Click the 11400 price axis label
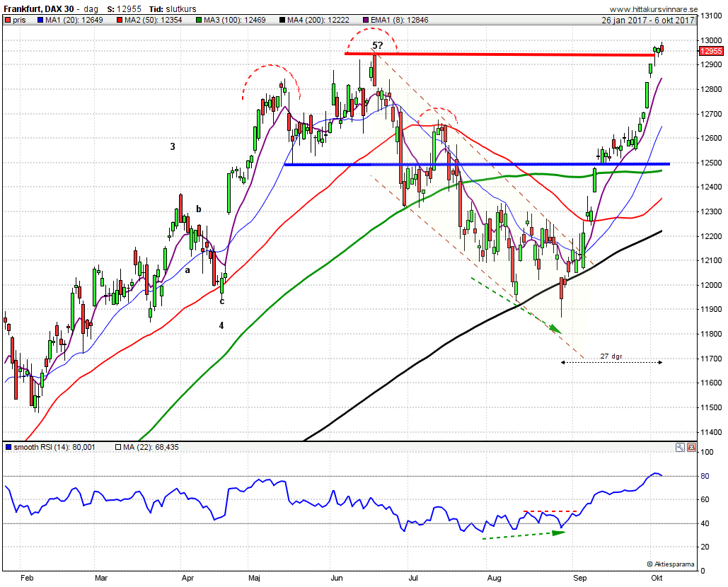 tap(711, 433)
